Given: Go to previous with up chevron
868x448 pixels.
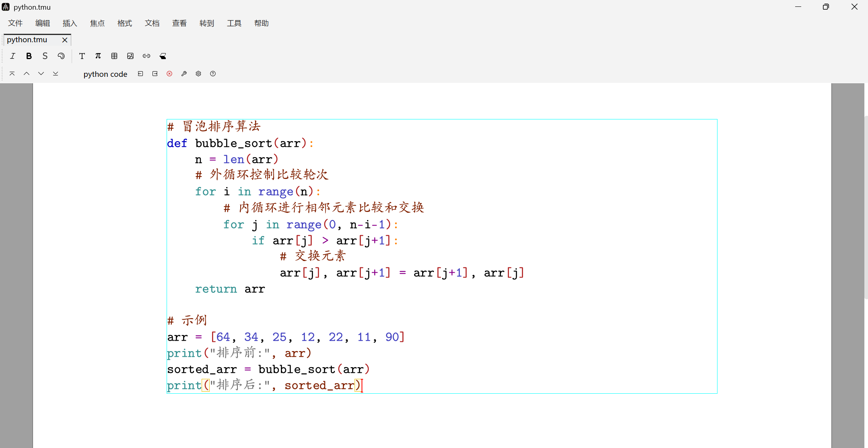Looking at the screenshot, I should [27, 74].
